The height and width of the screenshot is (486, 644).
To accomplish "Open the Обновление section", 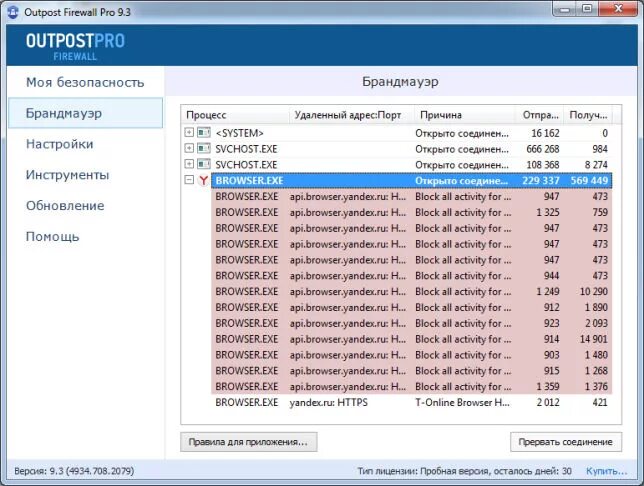I will [85, 205].
